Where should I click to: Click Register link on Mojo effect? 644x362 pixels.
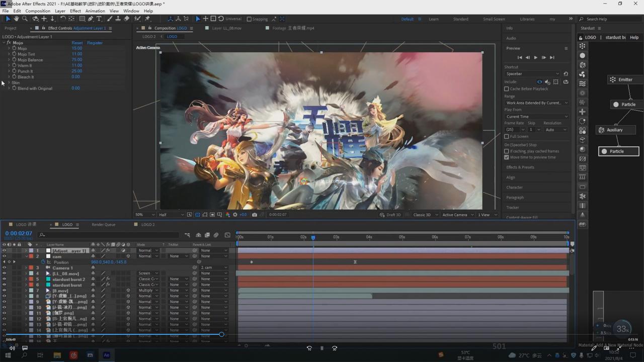tap(95, 43)
